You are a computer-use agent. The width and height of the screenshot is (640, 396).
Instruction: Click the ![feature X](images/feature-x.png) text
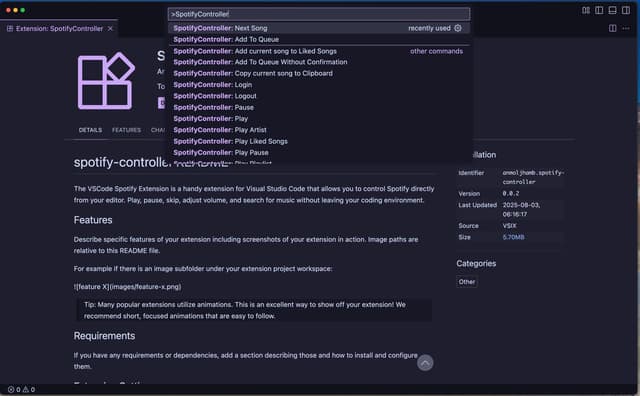[x=128, y=287]
